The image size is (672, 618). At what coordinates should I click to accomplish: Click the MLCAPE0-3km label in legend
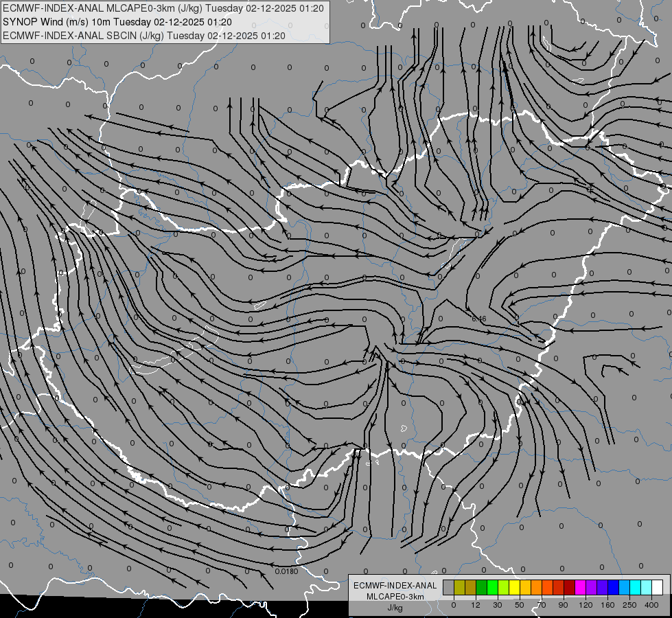(x=395, y=597)
